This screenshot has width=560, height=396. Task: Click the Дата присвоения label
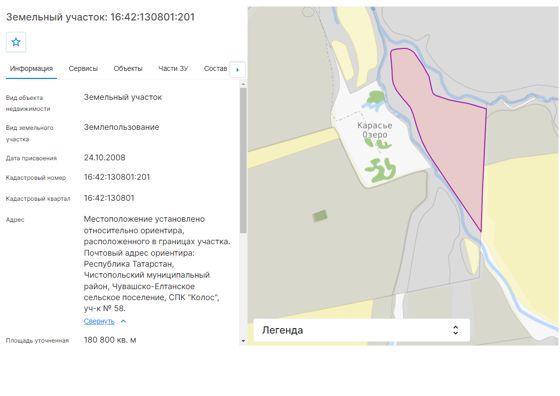31,158
